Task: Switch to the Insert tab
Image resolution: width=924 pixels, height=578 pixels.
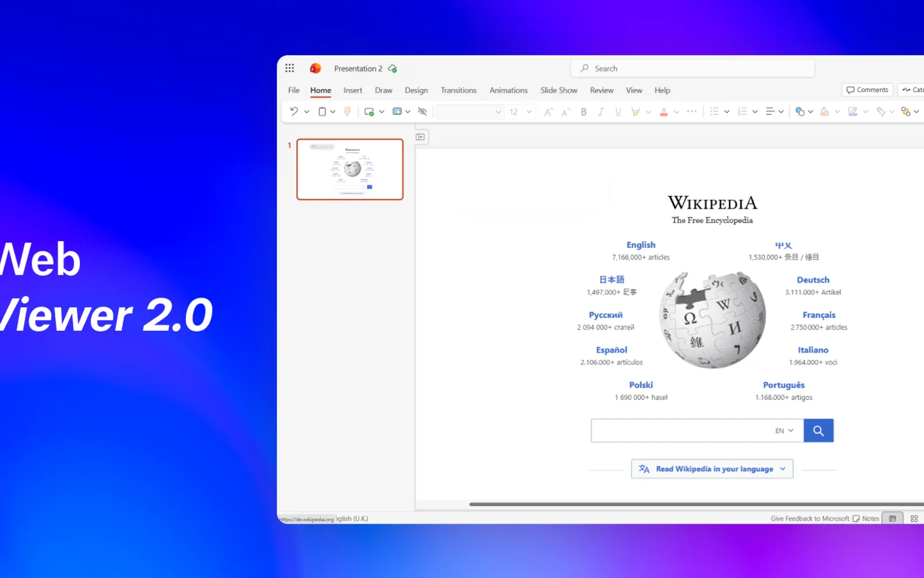Action: (x=353, y=90)
